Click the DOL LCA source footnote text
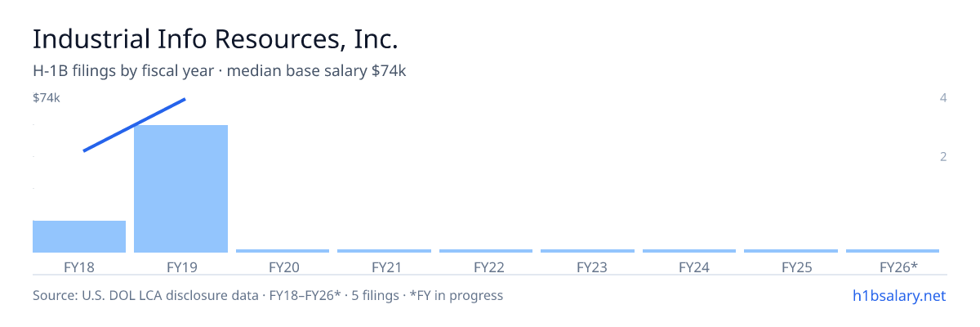 tap(268, 295)
